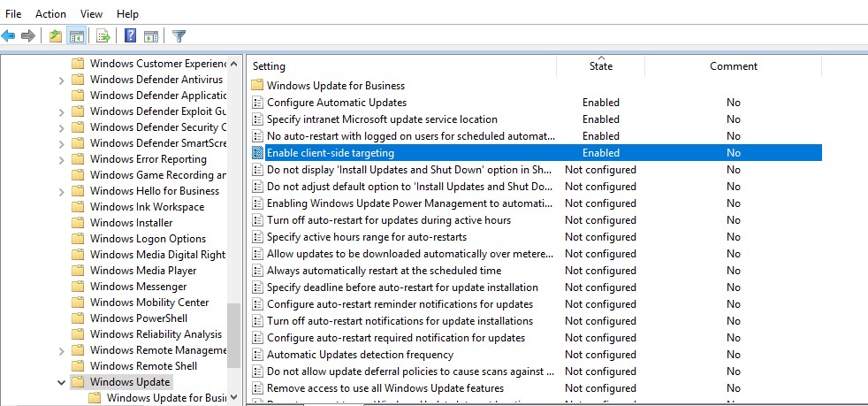Click the Forward arrow toolbar icon
Image resolution: width=868 pixels, height=406 pixels.
point(28,36)
